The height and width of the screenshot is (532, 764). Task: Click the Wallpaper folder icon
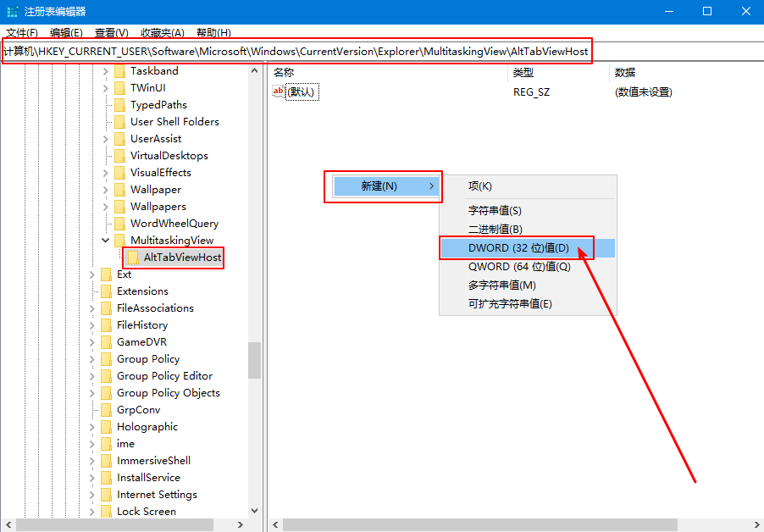pyautogui.click(x=119, y=190)
